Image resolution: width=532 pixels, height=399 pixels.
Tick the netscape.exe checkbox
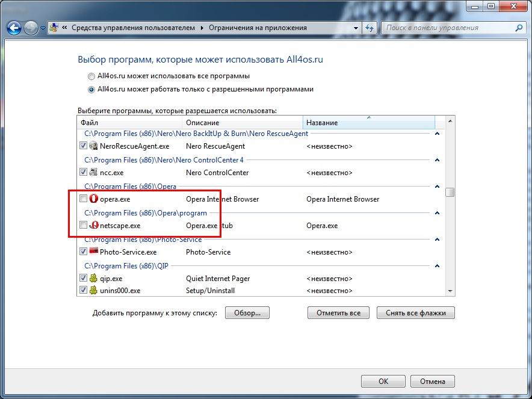pyautogui.click(x=83, y=225)
